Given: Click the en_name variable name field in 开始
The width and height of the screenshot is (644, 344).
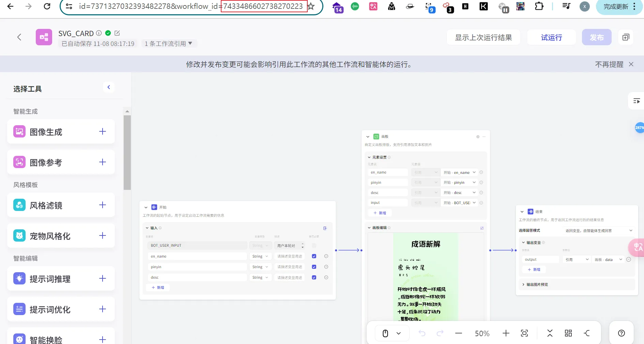Looking at the screenshot, I should [197, 256].
